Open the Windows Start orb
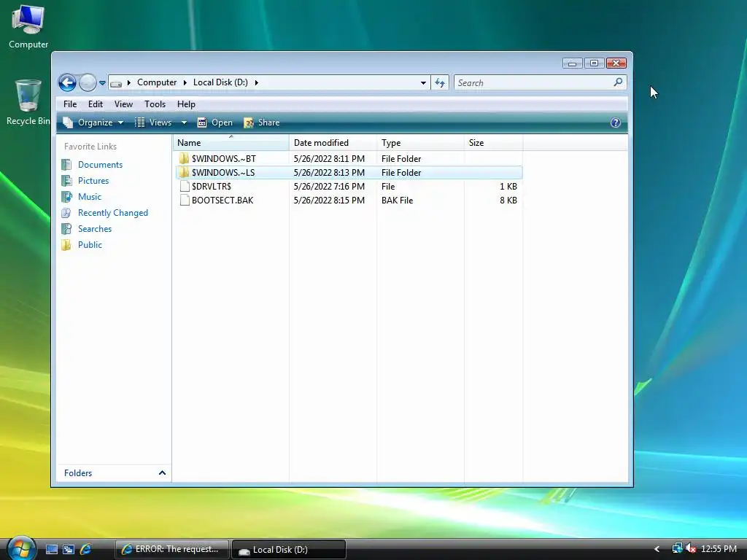The width and height of the screenshot is (747, 560). tap(20, 548)
